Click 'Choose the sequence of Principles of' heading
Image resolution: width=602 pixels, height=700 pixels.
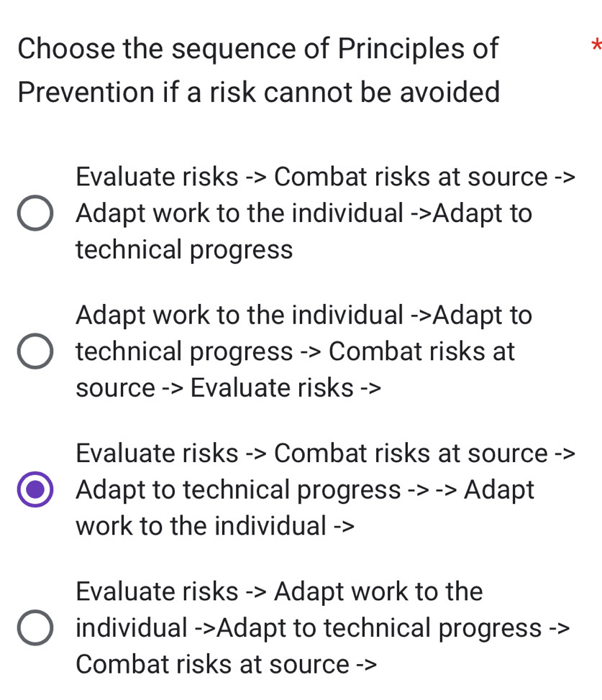257,49
